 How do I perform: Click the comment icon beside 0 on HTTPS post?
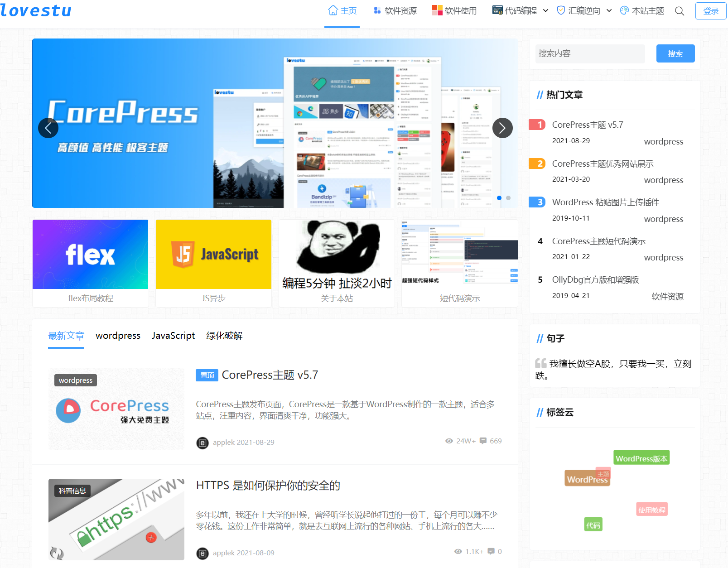(x=491, y=551)
